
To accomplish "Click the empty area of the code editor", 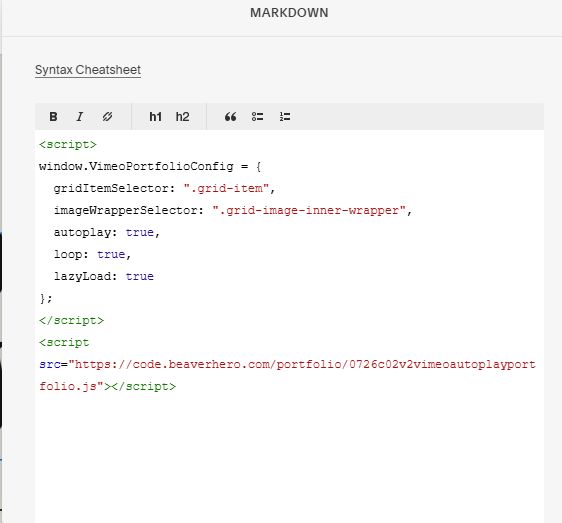I will (x=289, y=459).
